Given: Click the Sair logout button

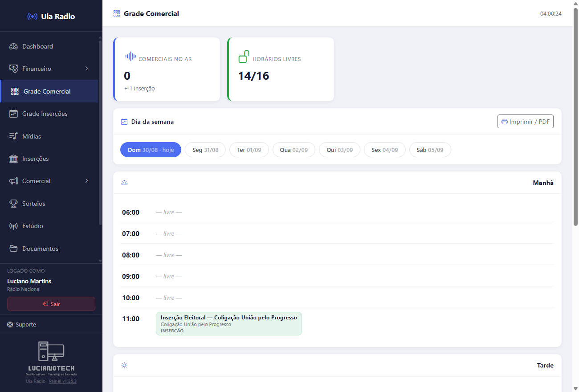Looking at the screenshot, I should coord(51,304).
